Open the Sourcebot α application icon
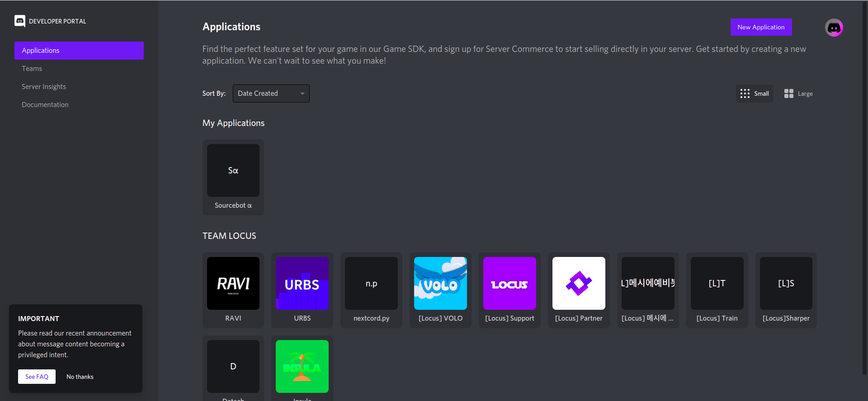Image resolution: width=868 pixels, height=401 pixels. pos(233,170)
